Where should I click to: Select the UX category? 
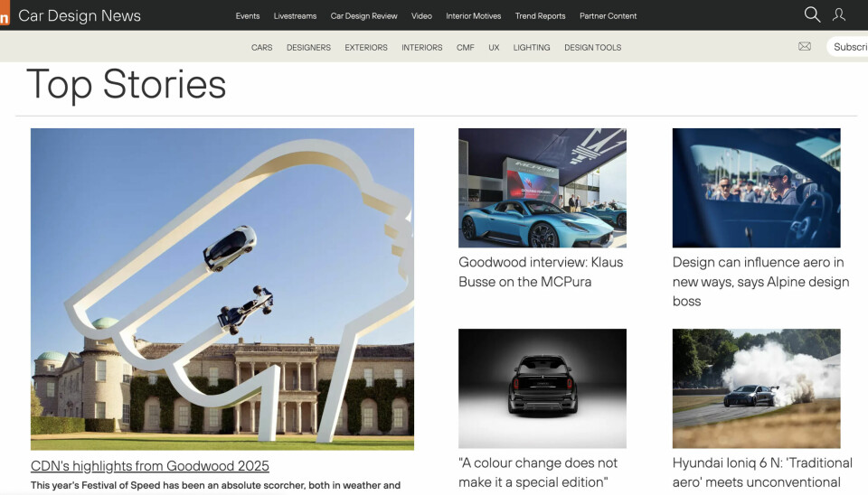click(494, 48)
